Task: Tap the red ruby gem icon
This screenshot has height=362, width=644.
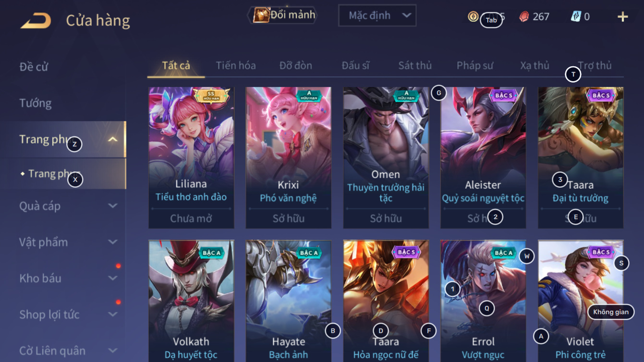Action: 524,17
